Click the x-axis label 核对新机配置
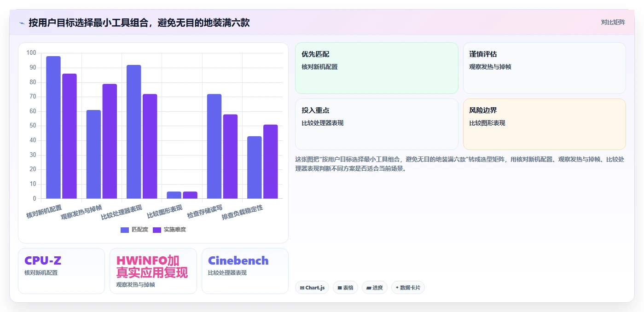The width and height of the screenshot is (644, 312). [44, 212]
